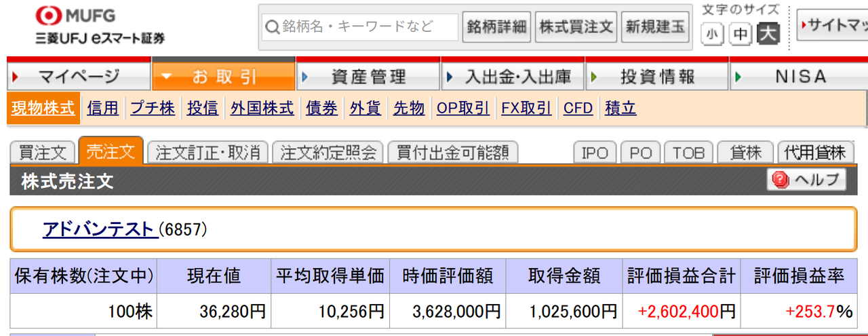Click the 10,256円 average cost value
This screenshot has height=336, width=868.
351,312
